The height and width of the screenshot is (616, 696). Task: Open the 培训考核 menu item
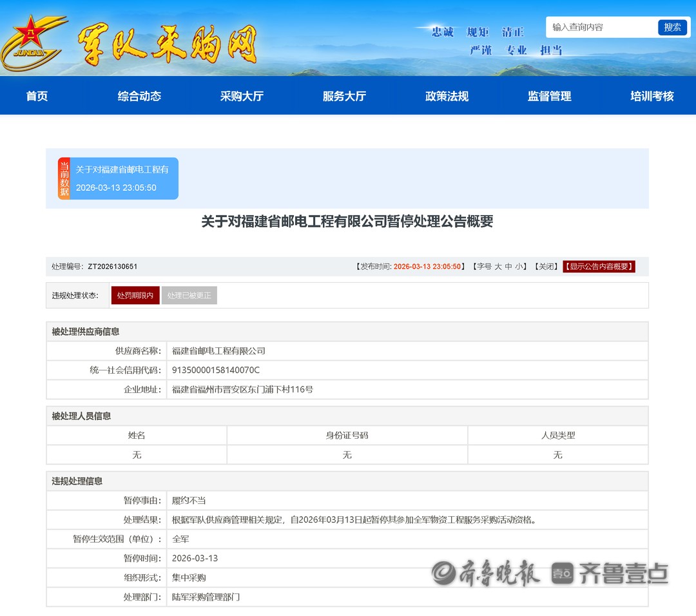coord(652,96)
